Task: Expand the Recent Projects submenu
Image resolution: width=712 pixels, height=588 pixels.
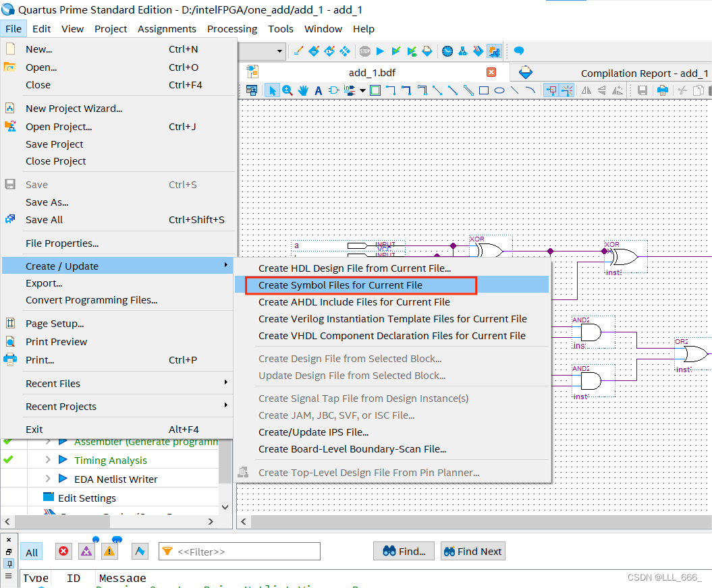Action: pos(118,407)
